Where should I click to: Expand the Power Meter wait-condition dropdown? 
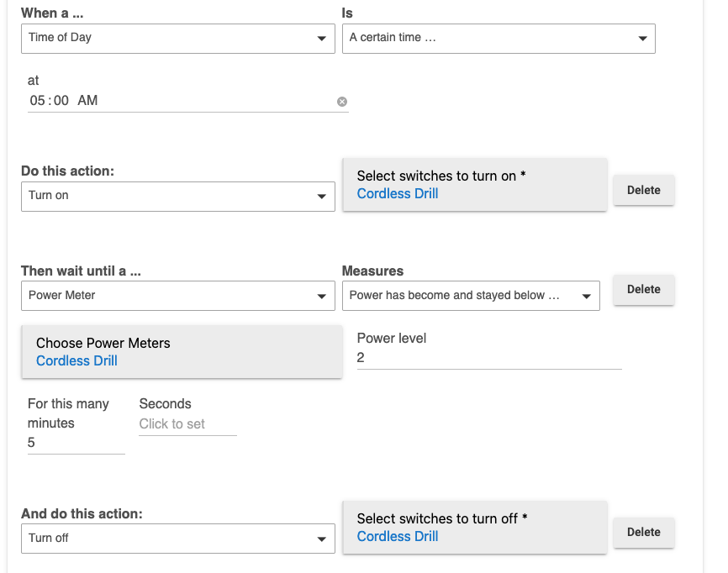tap(177, 296)
